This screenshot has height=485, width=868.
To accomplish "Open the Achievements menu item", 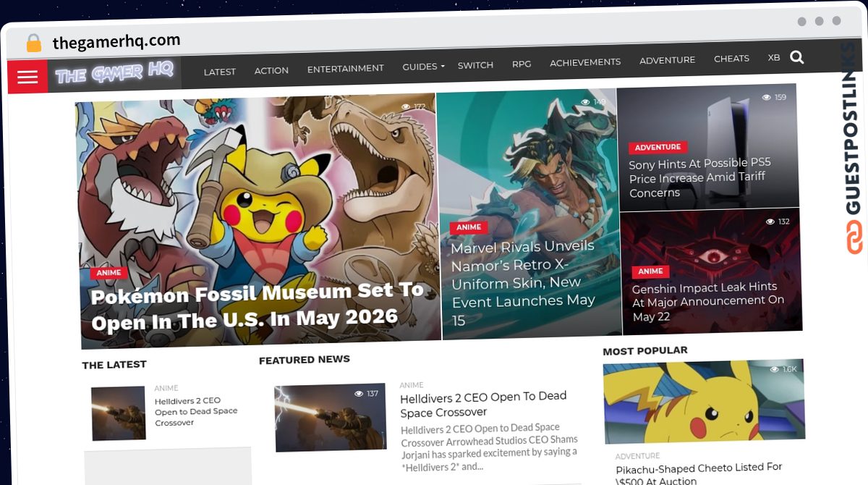I will 585,62.
